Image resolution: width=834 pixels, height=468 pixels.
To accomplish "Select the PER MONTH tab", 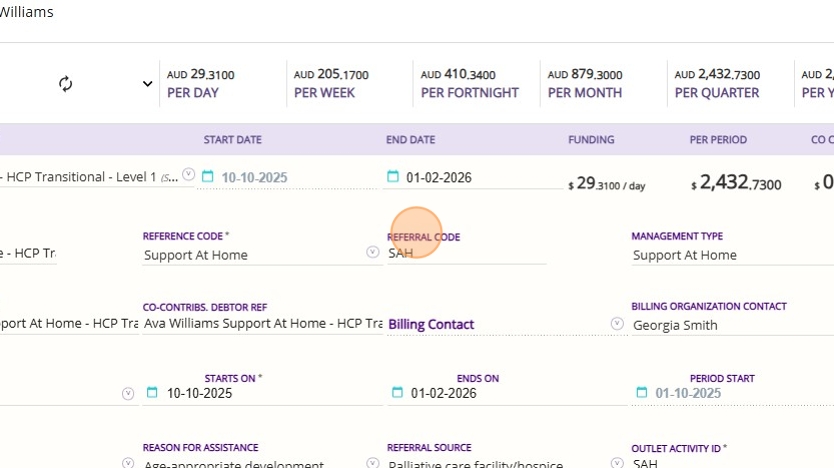I will coord(585,84).
